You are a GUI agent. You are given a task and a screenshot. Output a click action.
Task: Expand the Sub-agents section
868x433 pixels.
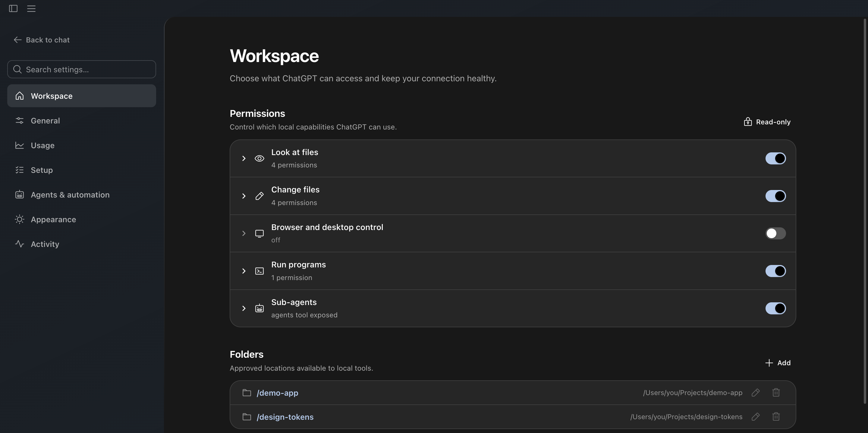[244, 308]
